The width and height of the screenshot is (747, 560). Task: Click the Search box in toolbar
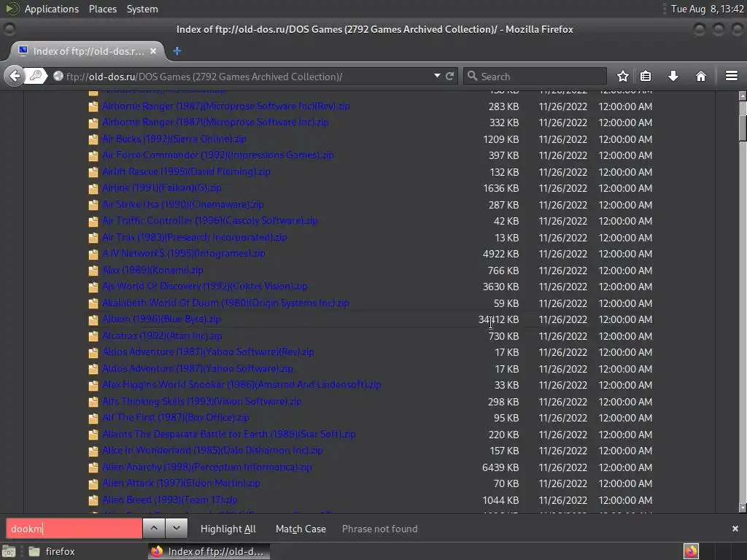(x=535, y=76)
